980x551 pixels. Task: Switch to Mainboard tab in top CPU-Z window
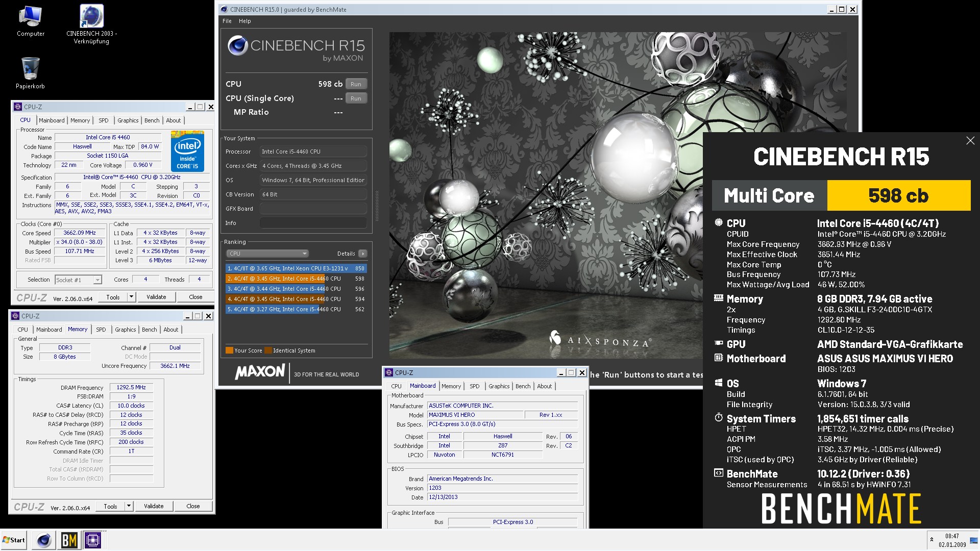[x=52, y=120]
